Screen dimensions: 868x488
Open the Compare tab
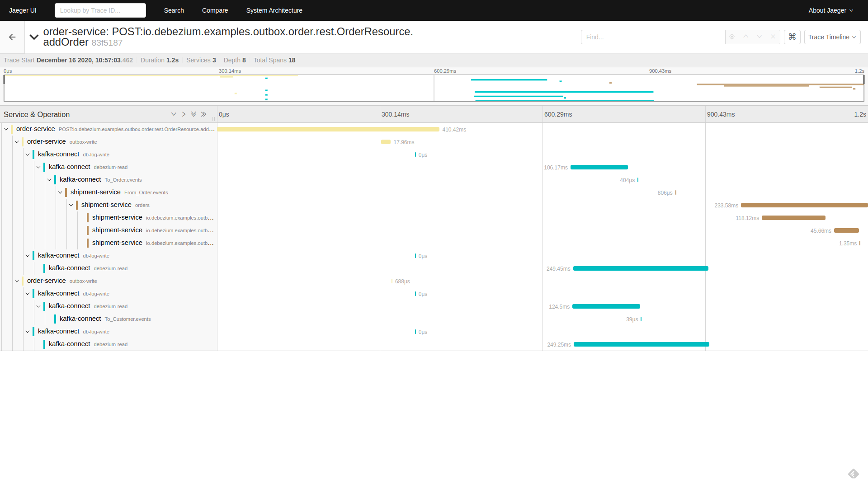point(215,10)
